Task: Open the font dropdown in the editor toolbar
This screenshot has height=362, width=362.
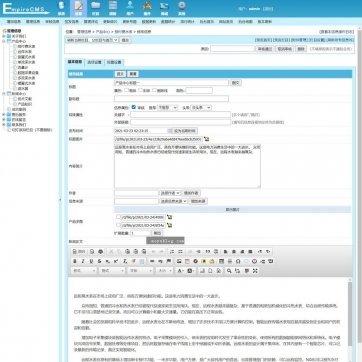Action: (140, 271)
